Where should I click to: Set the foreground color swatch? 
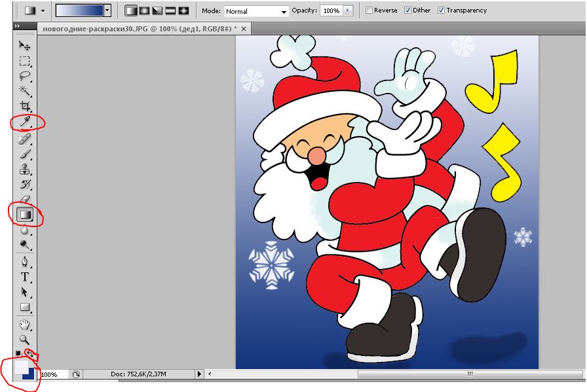click(22, 366)
